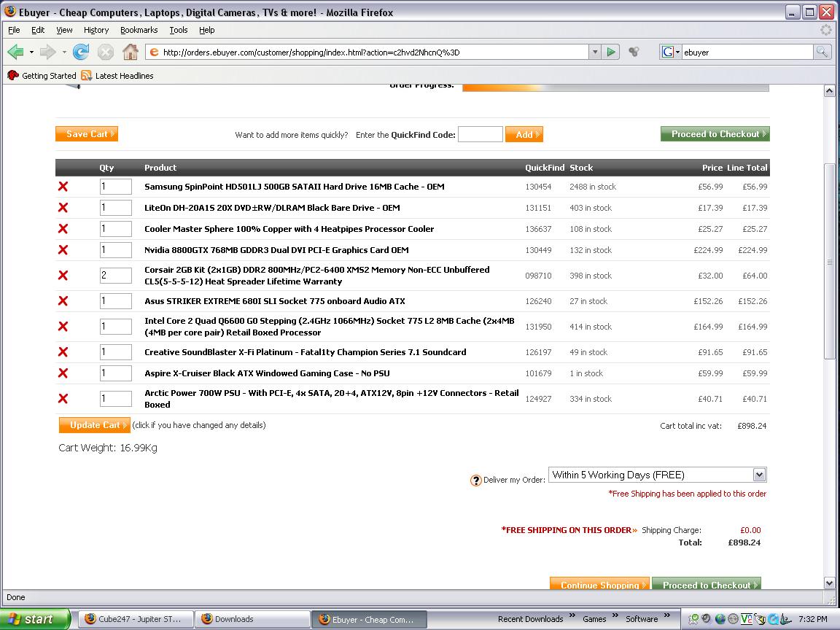Viewport: 840px width, 630px height.
Task: Delete Creative SoundBlaster X-Fi soundcard item
Action: click(x=63, y=352)
